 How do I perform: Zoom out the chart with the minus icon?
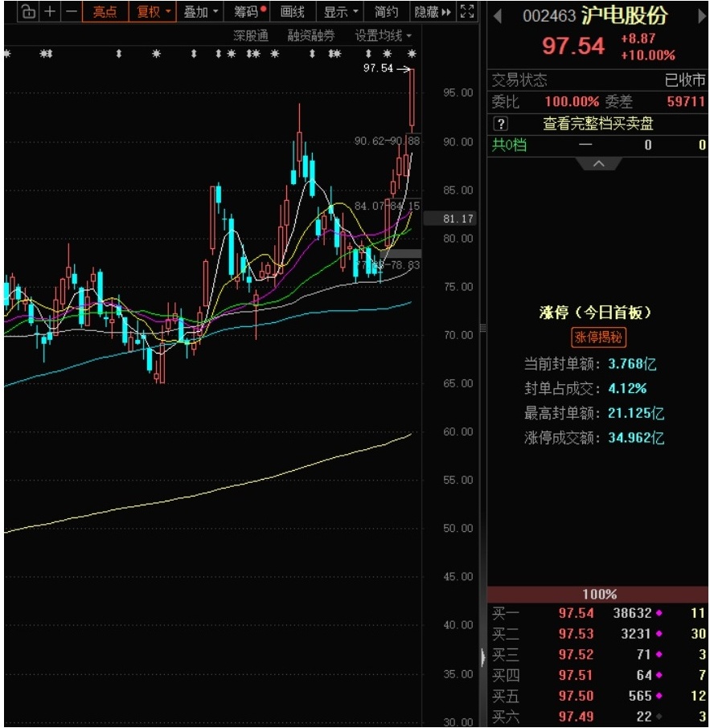click(71, 11)
